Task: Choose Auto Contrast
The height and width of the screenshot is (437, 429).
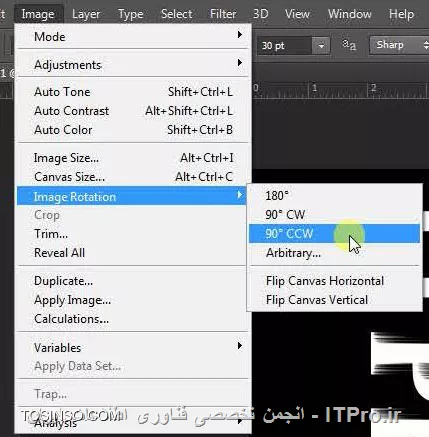Action: 133,111
